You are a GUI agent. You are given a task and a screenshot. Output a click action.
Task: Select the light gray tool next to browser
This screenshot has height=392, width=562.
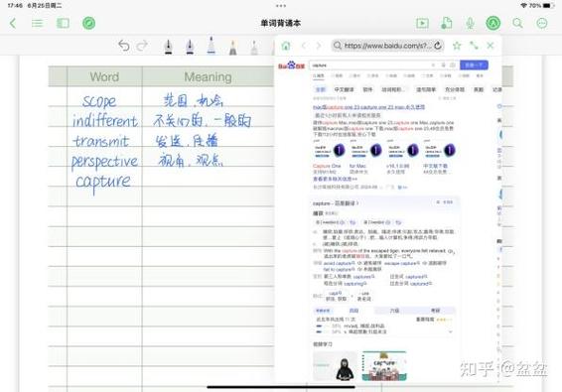click(x=254, y=48)
